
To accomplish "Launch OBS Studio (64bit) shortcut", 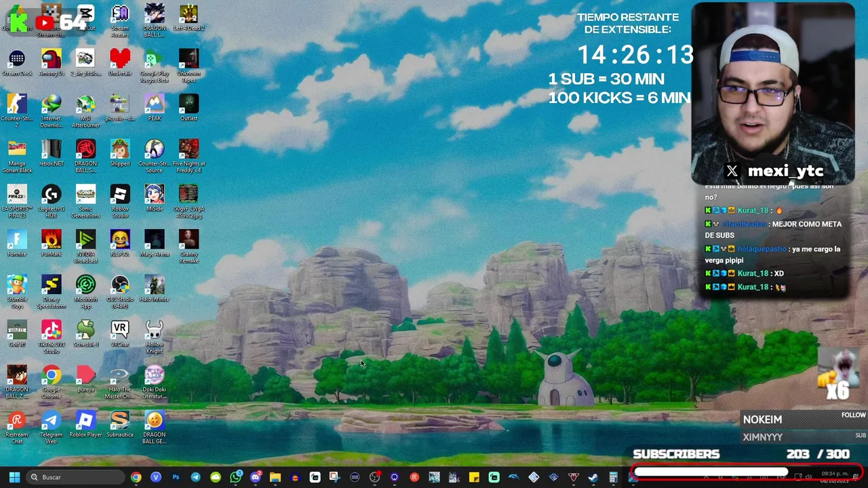I will (120, 292).
